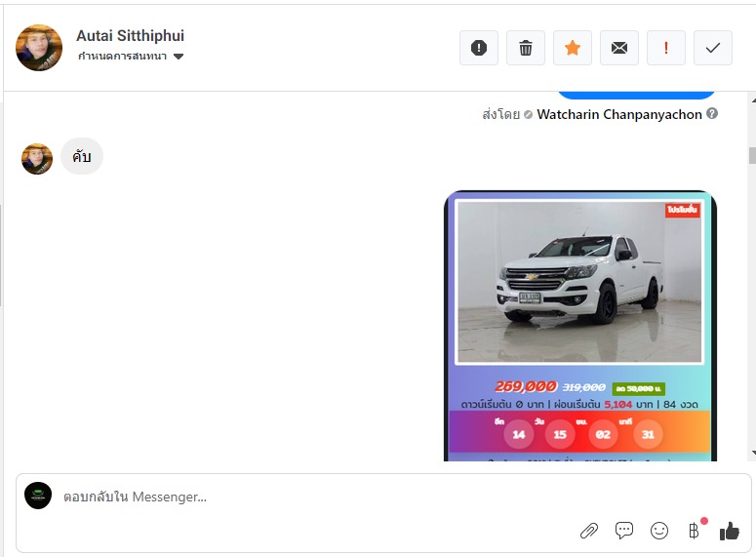
Task: Click the help icon beside Watcharin Chanpanyachon
Action: click(712, 114)
